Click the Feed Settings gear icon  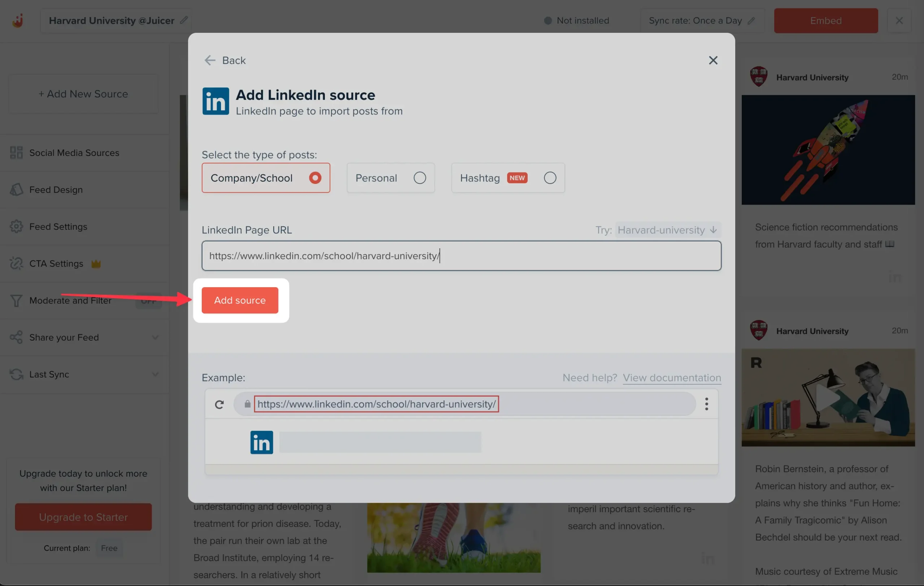click(x=16, y=226)
